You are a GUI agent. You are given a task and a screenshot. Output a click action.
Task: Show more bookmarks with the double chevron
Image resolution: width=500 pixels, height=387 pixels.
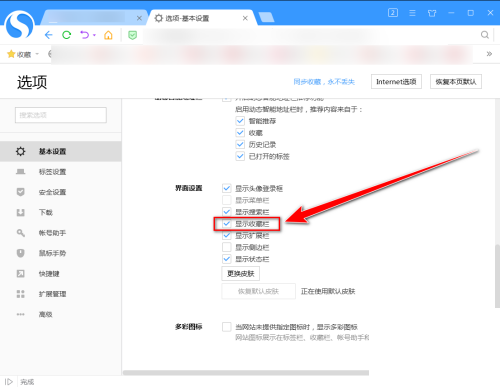click(489, 54)
